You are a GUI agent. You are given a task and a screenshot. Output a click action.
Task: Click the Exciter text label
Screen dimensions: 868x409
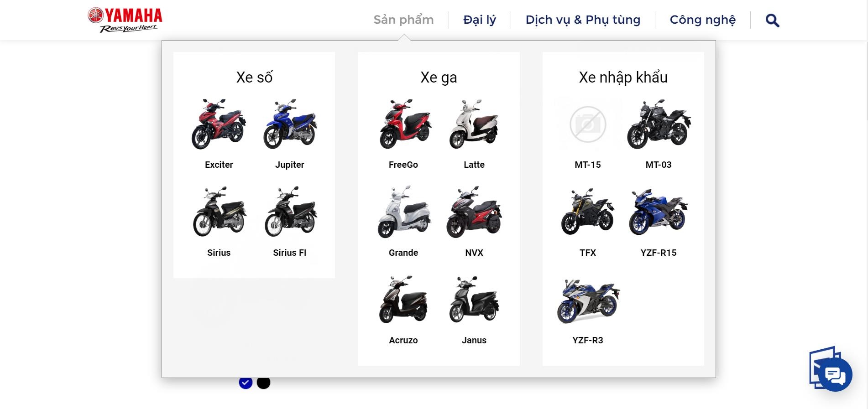point(219,165)
